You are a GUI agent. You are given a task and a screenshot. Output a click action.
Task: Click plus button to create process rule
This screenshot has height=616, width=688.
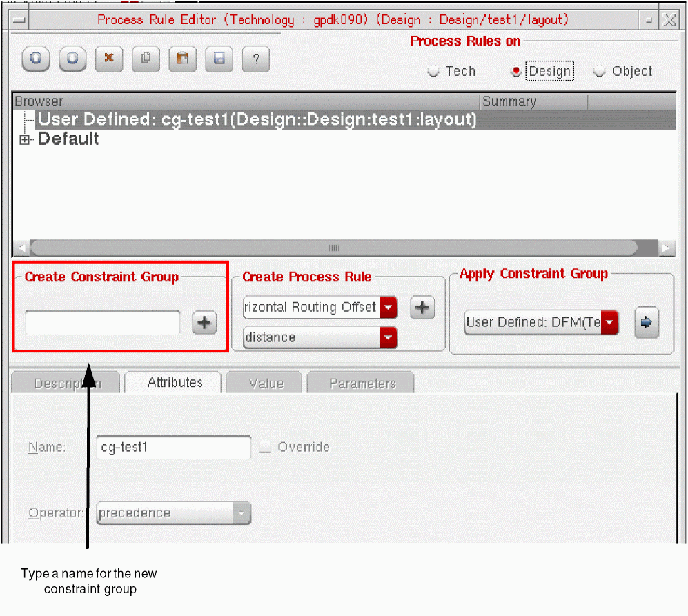click(422, 308)
